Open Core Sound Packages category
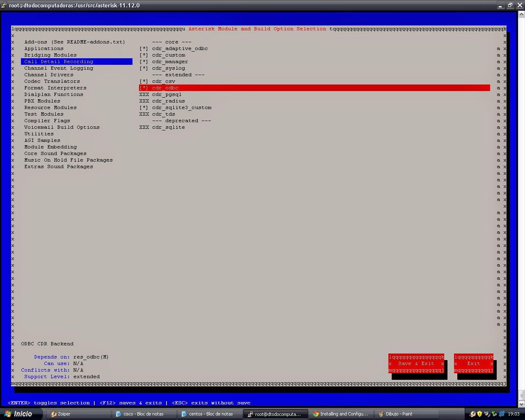Screen dimensions: 525x420 click(55, 153)
